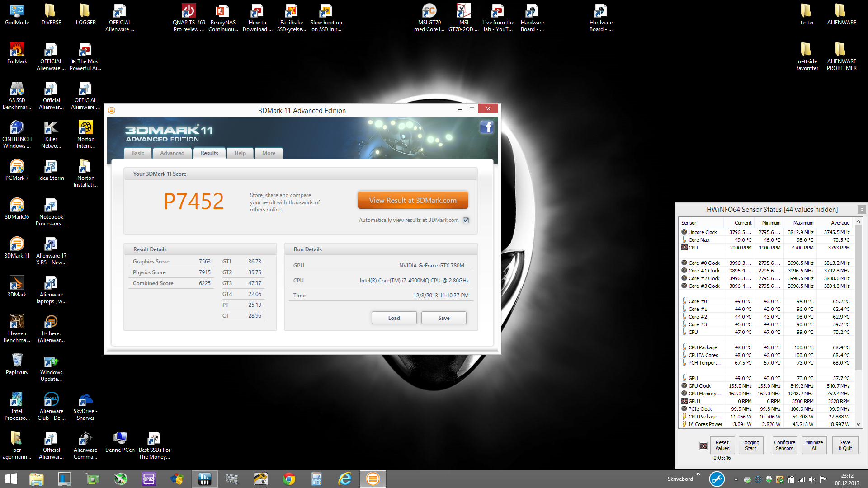Click the HWiNFO sensor list scrollbar

[858, 298]
